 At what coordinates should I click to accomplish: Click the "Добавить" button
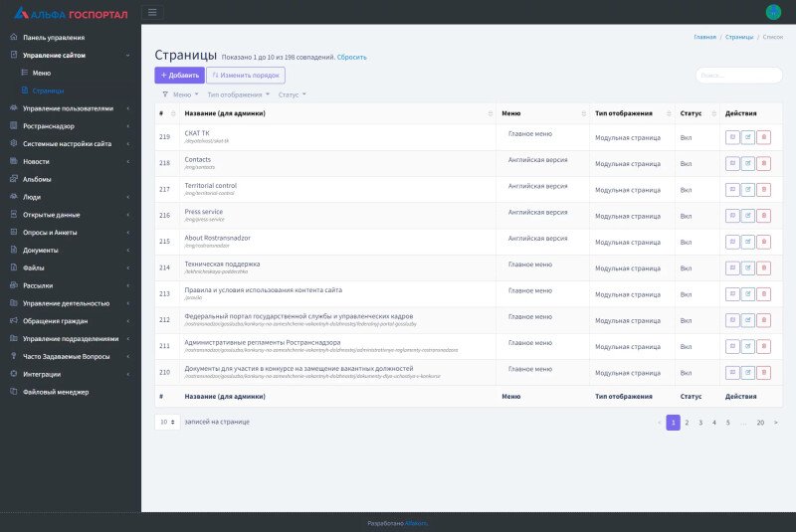(179, 75)
